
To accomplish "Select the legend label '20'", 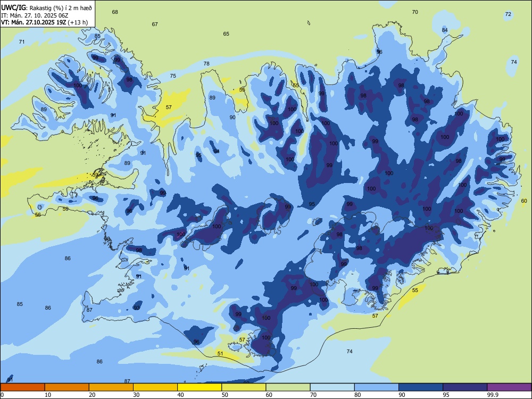I will (x=92, y=395).
